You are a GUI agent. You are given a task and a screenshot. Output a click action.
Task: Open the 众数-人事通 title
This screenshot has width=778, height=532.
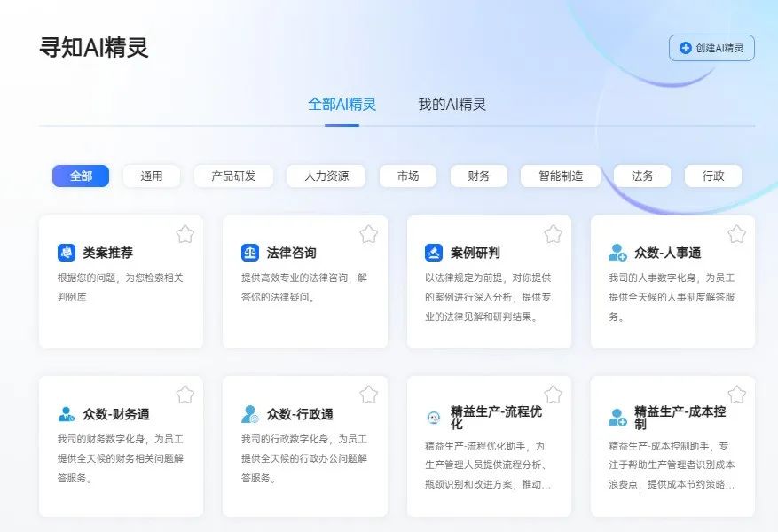click(x=667, y=253)
